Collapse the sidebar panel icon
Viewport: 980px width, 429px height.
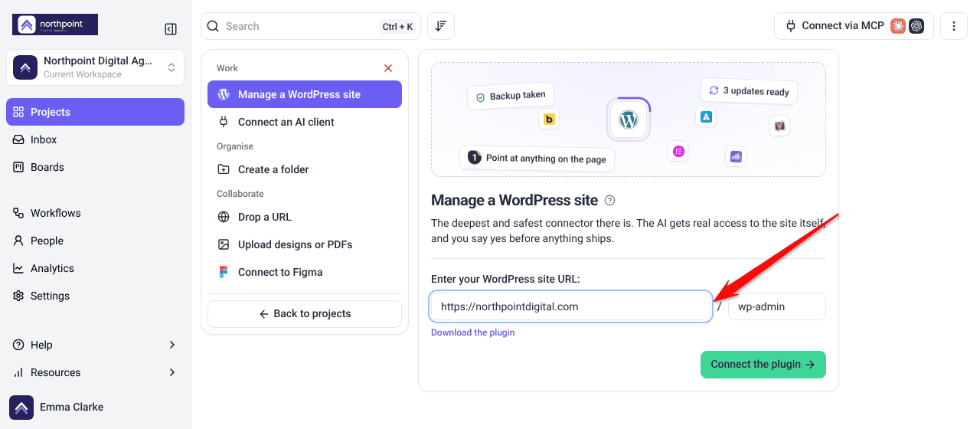[x=171, y=29]
